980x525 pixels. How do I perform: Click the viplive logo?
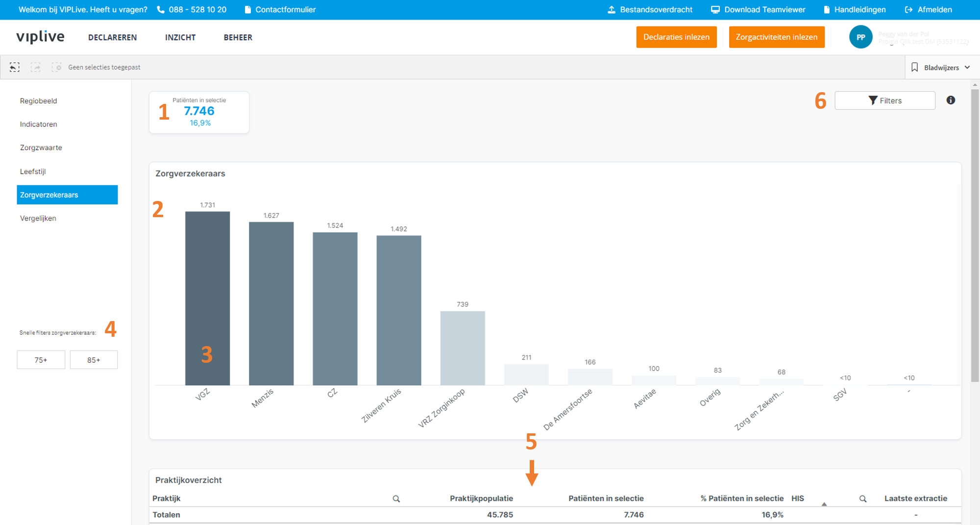coord(40,37)
